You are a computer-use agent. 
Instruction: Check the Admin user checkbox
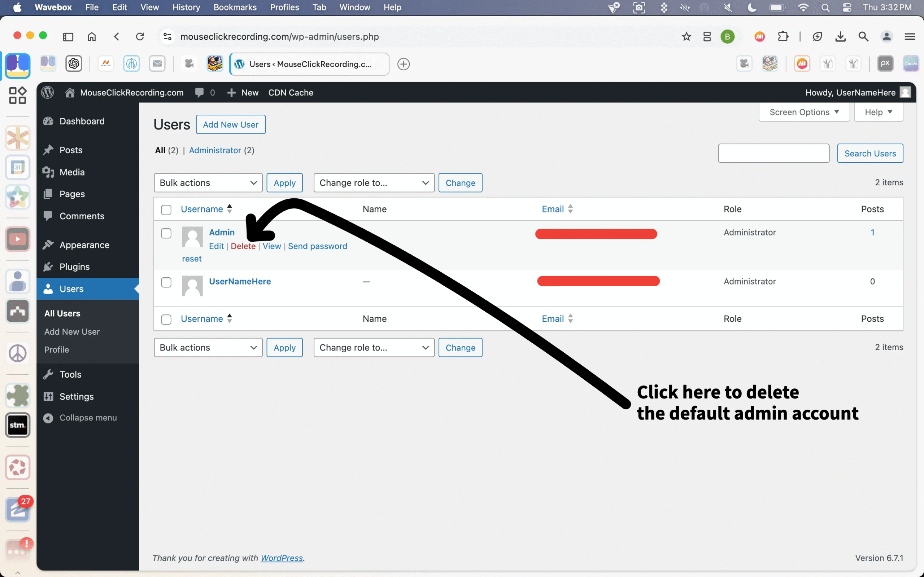click(x=166, y=233)
